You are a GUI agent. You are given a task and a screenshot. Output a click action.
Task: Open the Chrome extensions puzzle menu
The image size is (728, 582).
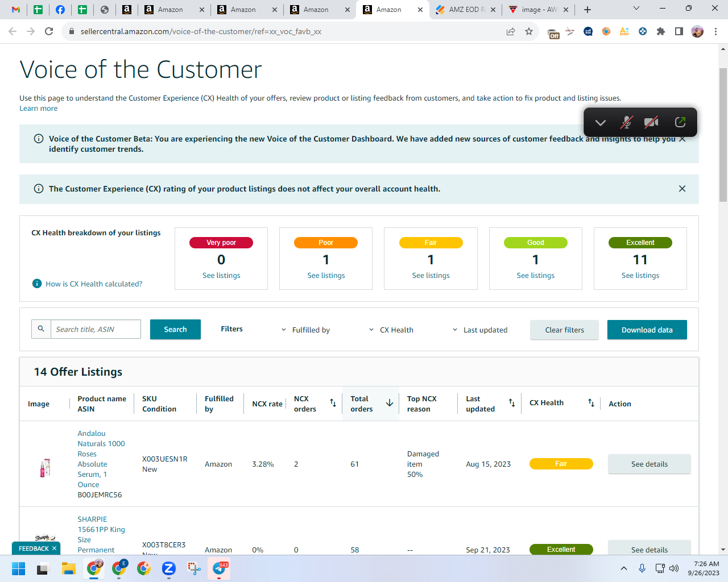click(x=661, y=32)
